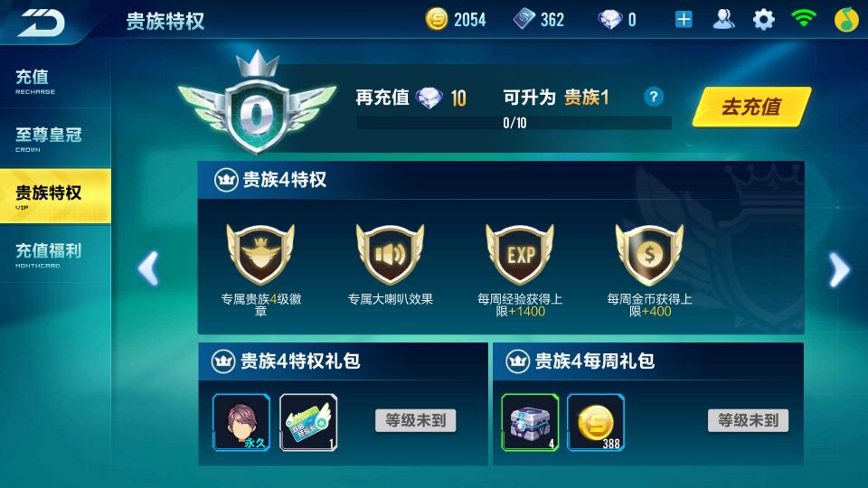Click the back arrow logo icon
This screenshot has width=868, height=488.
(x=42, y=22)
